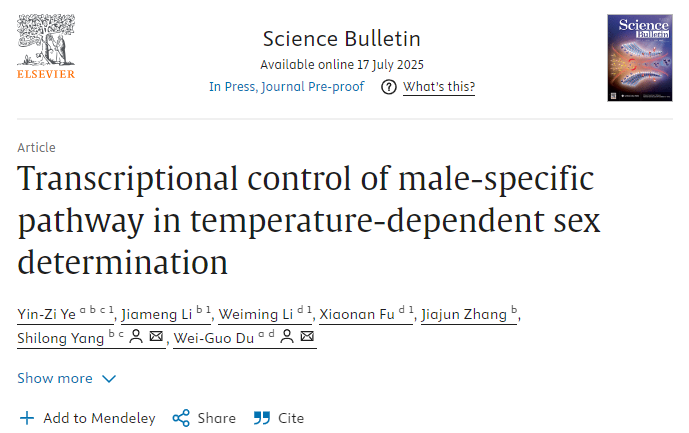Image resolution: width=689 pixels, height=433 pixels.
Task: Expand the Show more section
Action: pyautogui.click(x=55, y=378)
